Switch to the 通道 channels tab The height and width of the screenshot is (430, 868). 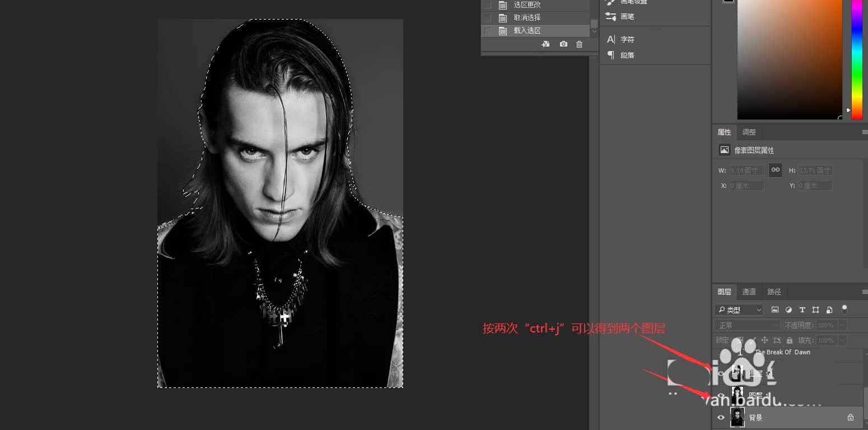749,292
